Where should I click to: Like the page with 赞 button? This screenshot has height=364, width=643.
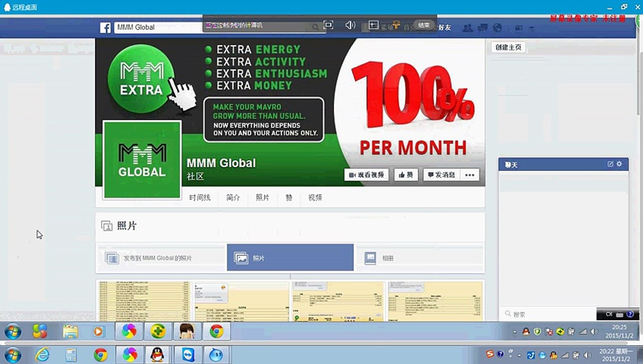(x=406, y=175)
